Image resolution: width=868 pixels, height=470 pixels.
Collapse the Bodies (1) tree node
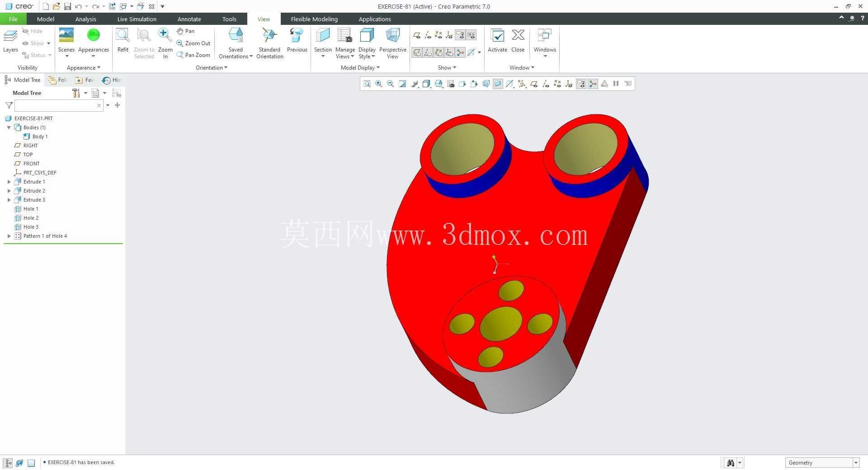tap(9, 127)
